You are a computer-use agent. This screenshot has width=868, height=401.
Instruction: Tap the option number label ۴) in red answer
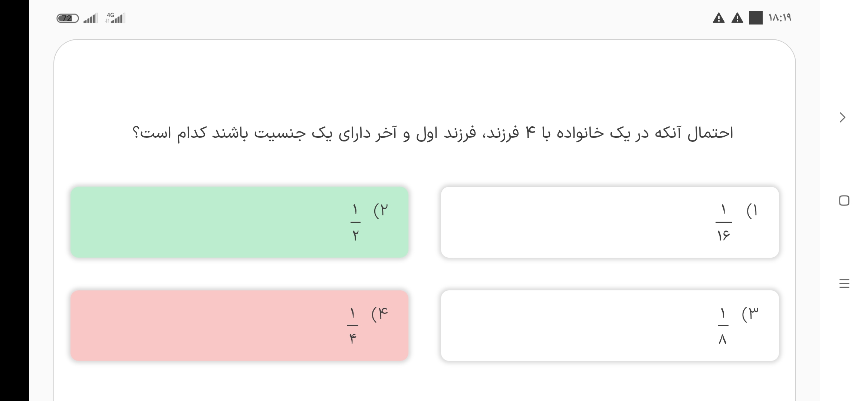pos(379,314)
